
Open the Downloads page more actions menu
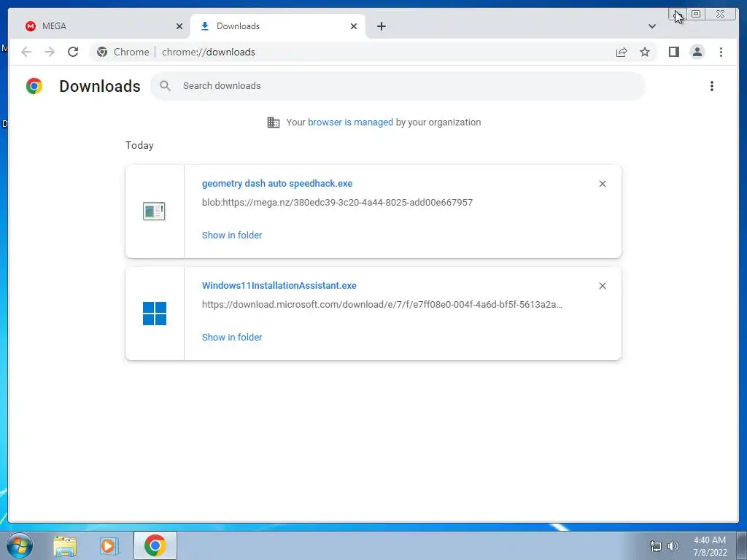click(x=712, y=86)
